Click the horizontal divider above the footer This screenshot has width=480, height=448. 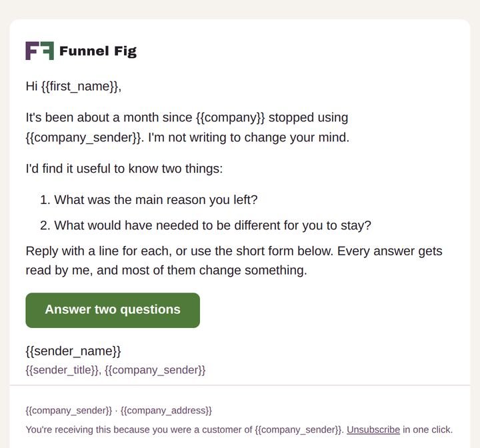click(240, 385)
